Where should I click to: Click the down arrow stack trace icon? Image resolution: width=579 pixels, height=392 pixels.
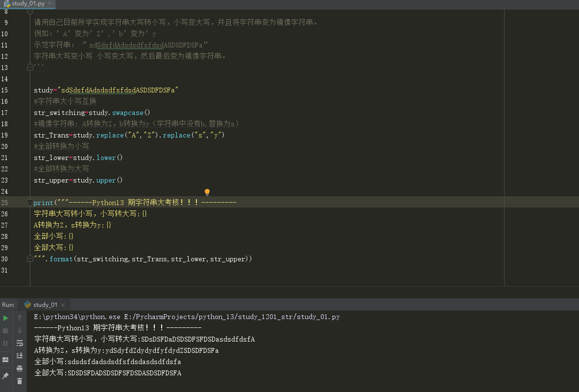(20, 331)
